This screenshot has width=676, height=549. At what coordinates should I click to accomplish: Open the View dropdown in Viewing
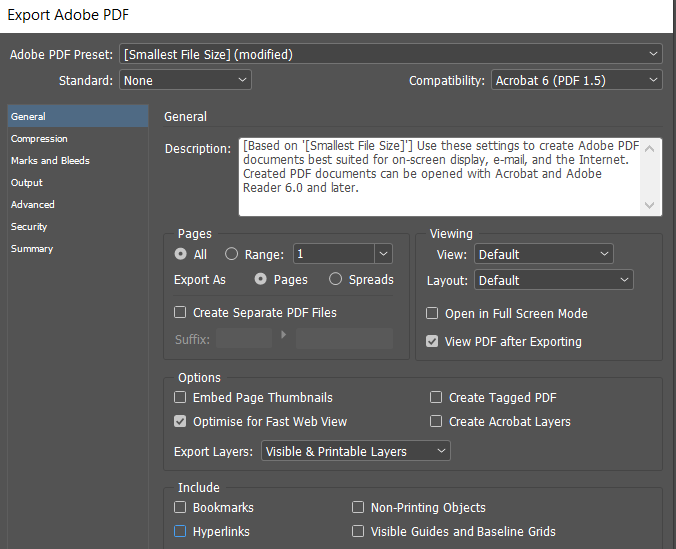[544, 254]
